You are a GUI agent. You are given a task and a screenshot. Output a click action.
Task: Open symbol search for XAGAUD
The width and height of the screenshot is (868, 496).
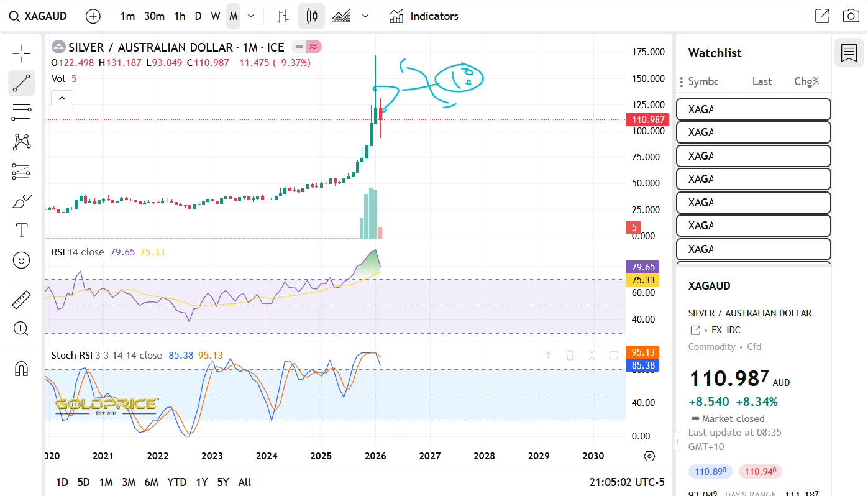(x=39, y=16)
